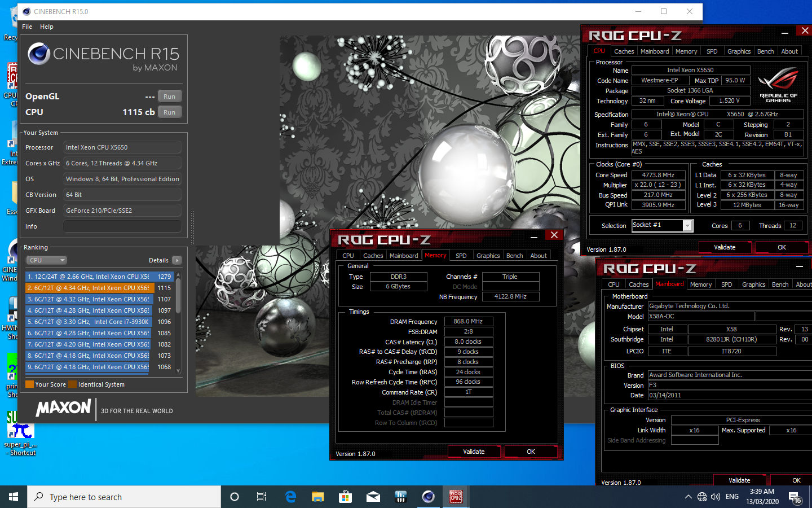This screenshot has height=508, width=812.
Task: Open Caches tab in top CPU-Z window
Action: 624,51
